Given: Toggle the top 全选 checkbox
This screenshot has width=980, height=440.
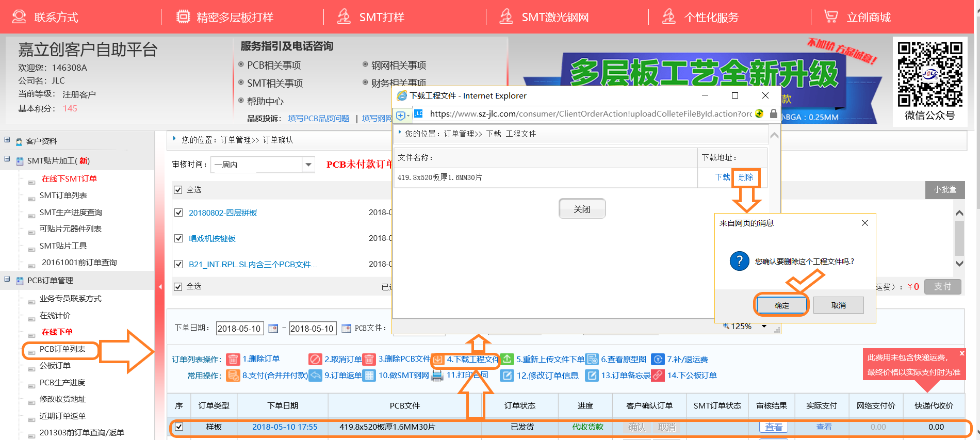Looking at the screenshot, I should point(178,190).
